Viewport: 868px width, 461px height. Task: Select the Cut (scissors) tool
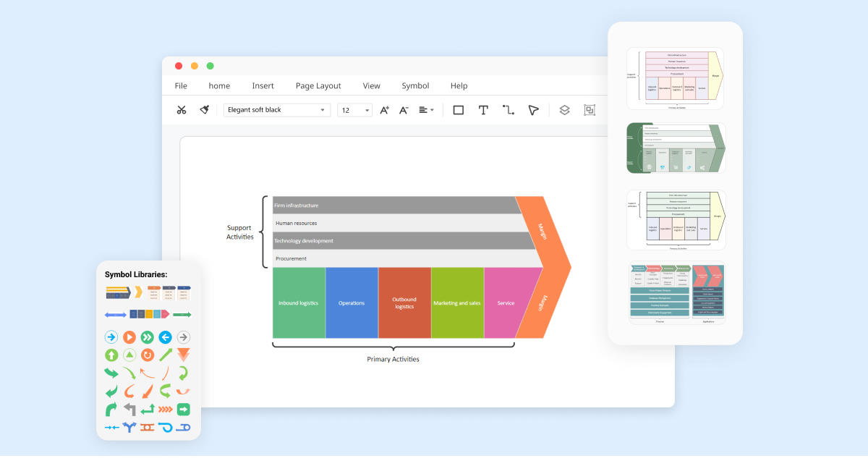pyautogui.click(x=182, y=109)
